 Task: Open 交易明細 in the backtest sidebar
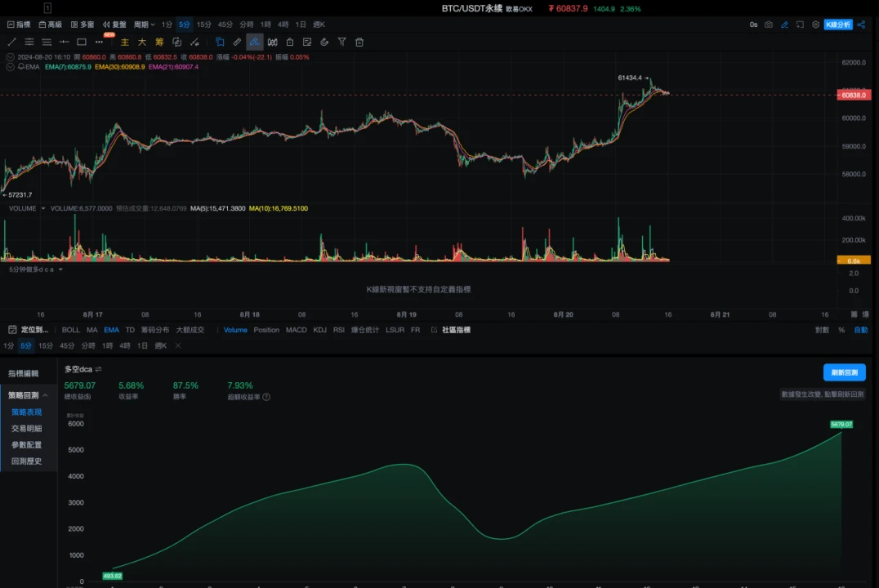(26, 429)
